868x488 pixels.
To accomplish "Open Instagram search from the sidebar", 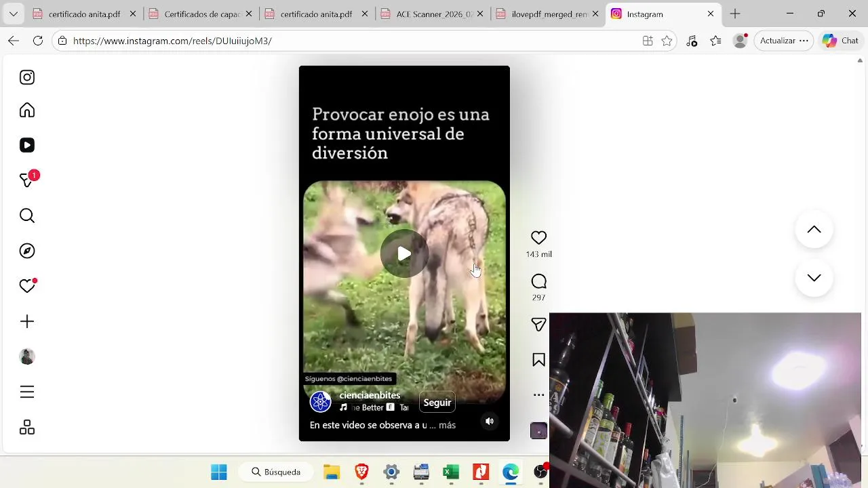I will (x=27, y=216).
